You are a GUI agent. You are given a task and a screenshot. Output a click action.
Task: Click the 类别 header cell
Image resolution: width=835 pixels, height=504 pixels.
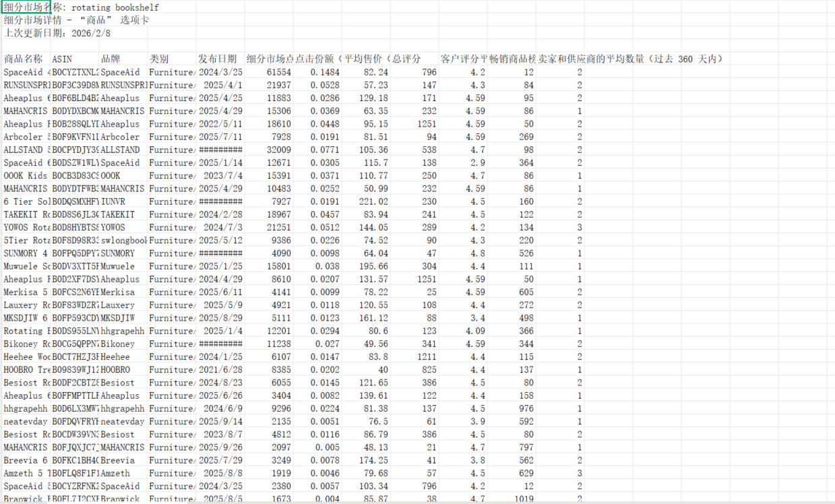[172, 59]
